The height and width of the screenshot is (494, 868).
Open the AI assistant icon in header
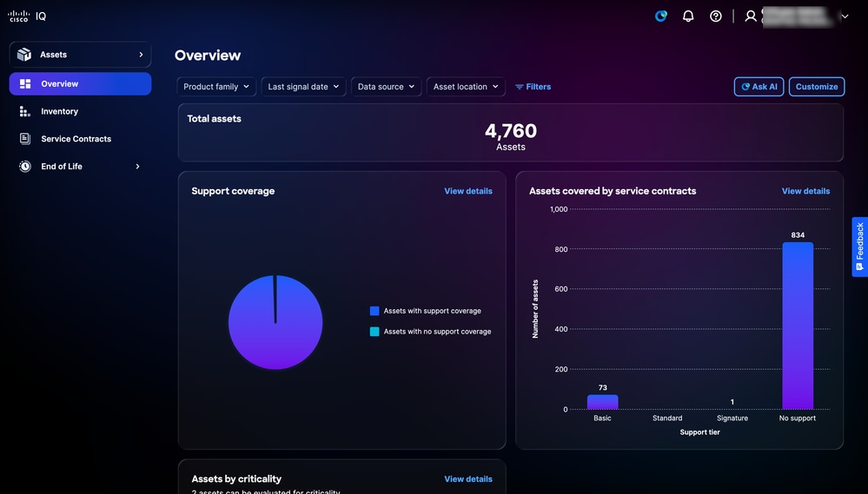click(x=661, y=16)
